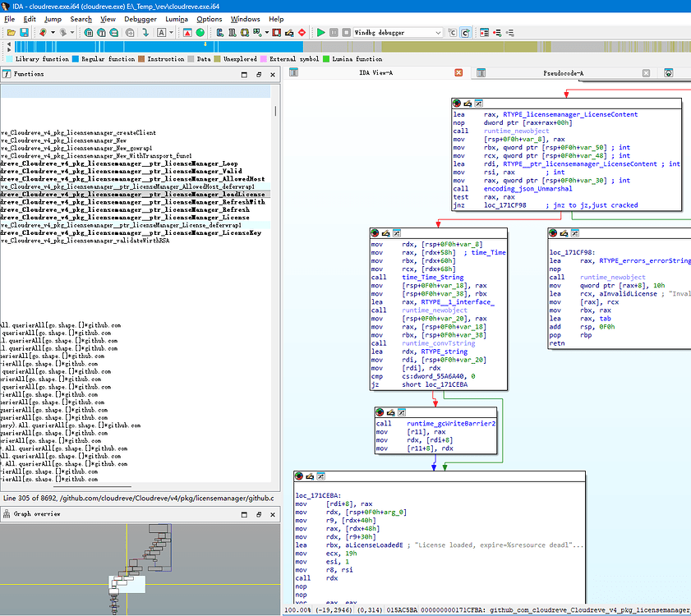Screen dimensions: 691x616
Task: Click the Unexplored legend color swatch
Action: pos(217,59)
